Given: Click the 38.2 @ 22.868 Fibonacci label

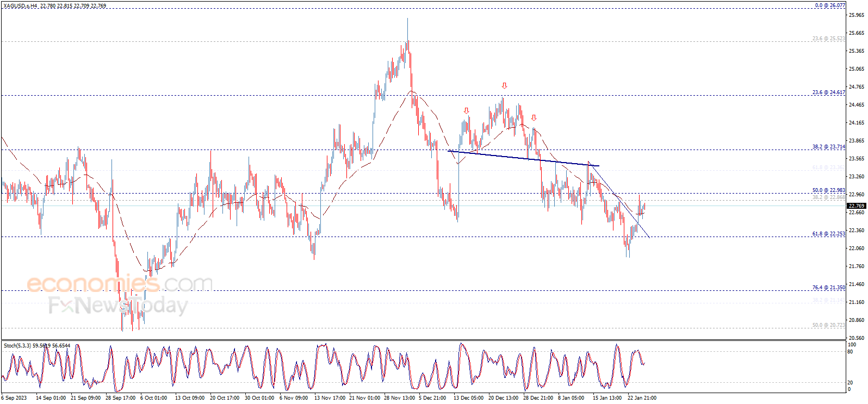Looking at the screenshot, I should point(829,197).
